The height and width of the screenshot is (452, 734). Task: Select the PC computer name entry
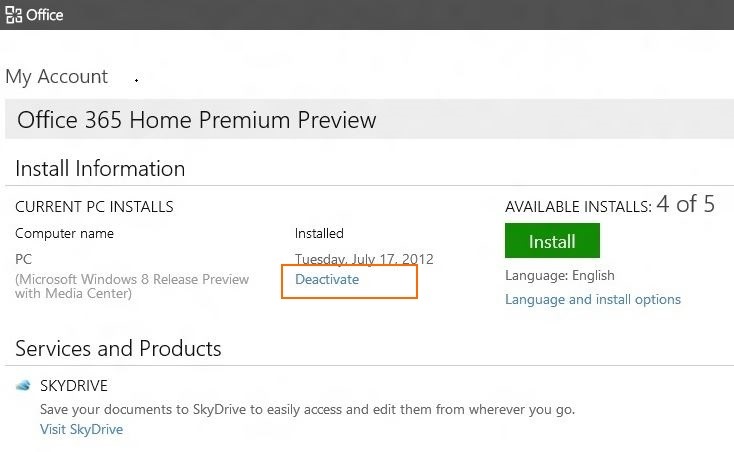[23, 259]
